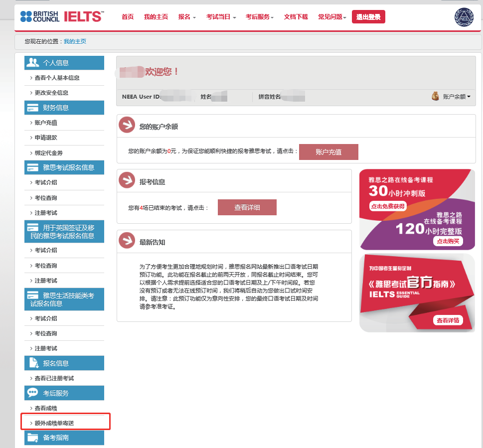Image resolution: width=483 pixels, height=448 pixels.
Task: Click the 雅思生活技能类考试 section icon
Action: [33, 295]
